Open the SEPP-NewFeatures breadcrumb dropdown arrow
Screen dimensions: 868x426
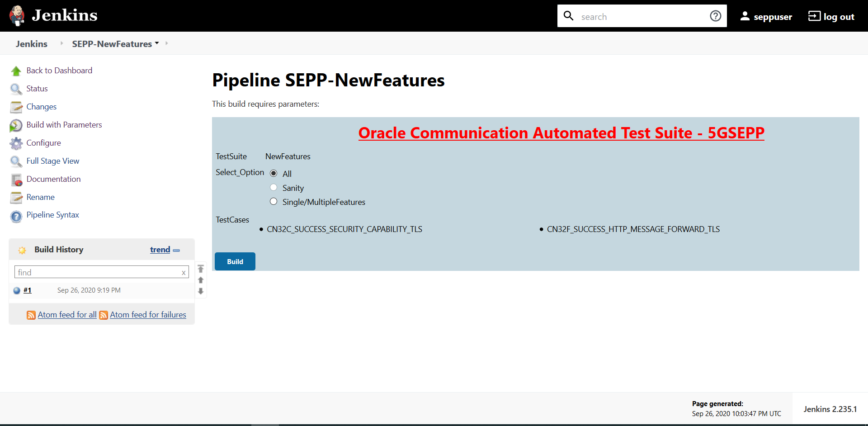point(157,43)
